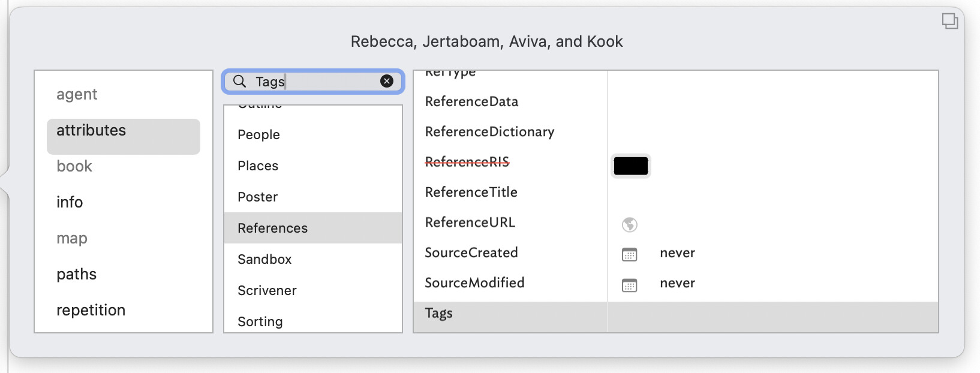The image size is (980, 373).
Task: Select the References attribute group
Action: pos(272,228)
